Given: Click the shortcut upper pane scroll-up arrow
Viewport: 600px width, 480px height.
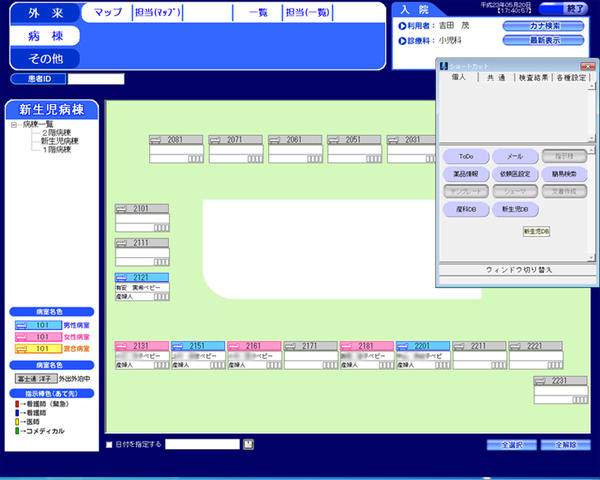Looking at the screenshot, I should [592, 87].
